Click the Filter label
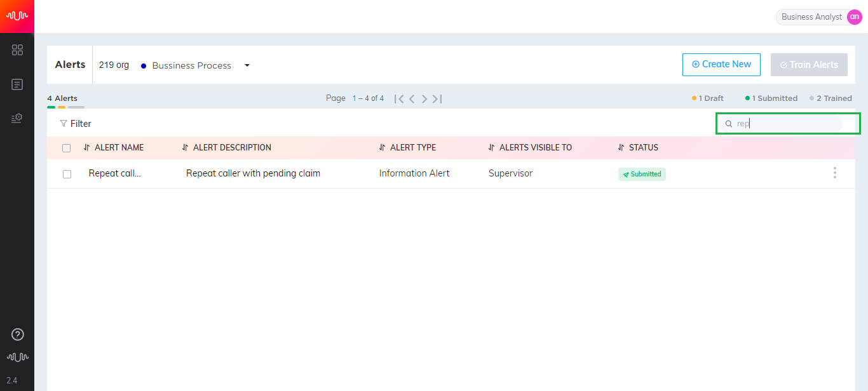The image size is (868, 391). (81, 124)
